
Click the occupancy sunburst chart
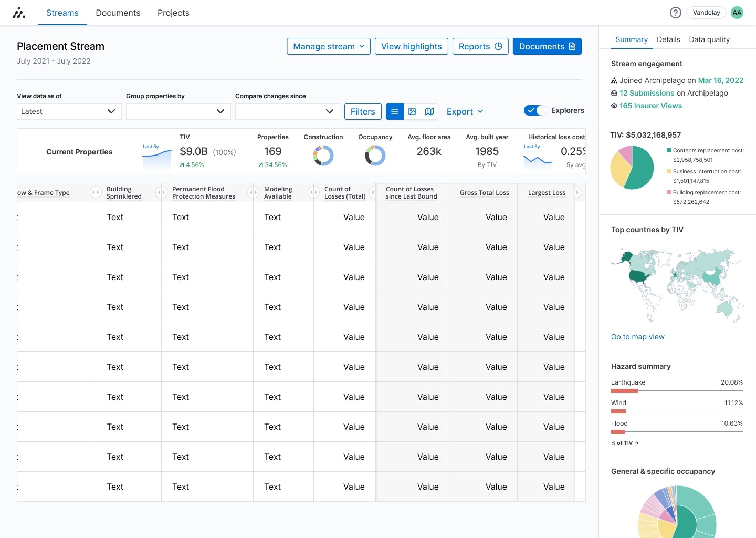point(677,511)
